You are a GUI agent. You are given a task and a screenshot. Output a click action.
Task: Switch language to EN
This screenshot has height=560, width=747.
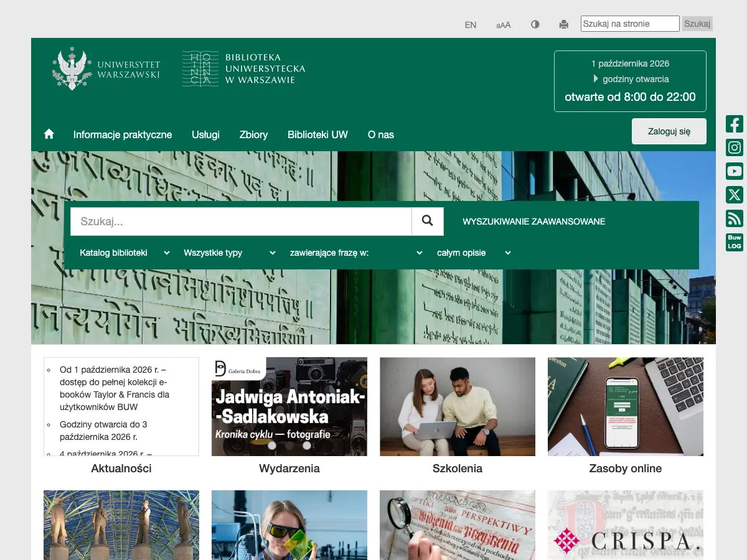[x=471, y=25]
